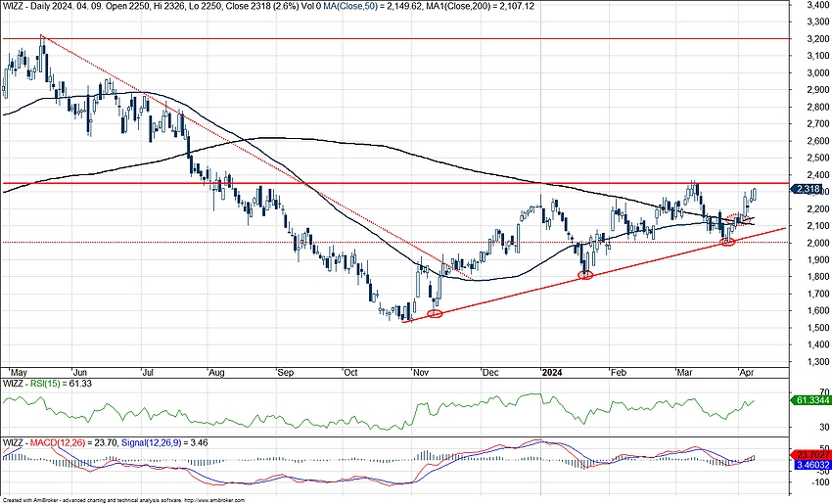832x504 pixels.
Task: Click the 3,200 price axis label
Action: [x=817, y=39]
